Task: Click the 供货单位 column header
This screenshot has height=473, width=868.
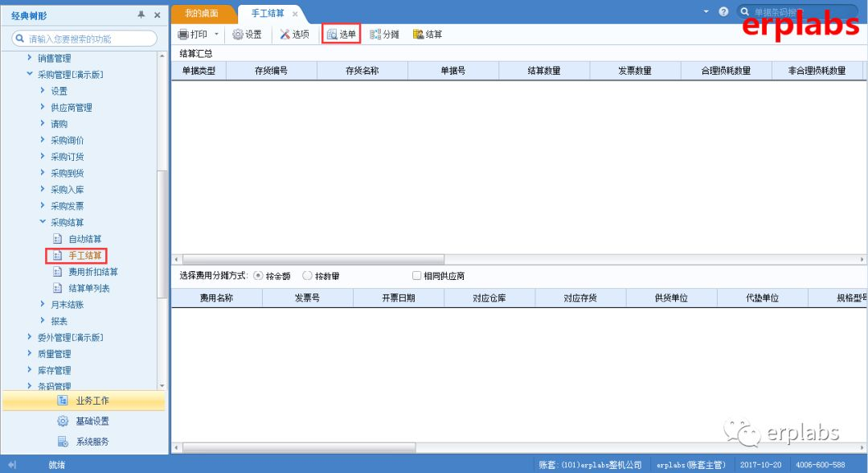Action: point(671,298)
